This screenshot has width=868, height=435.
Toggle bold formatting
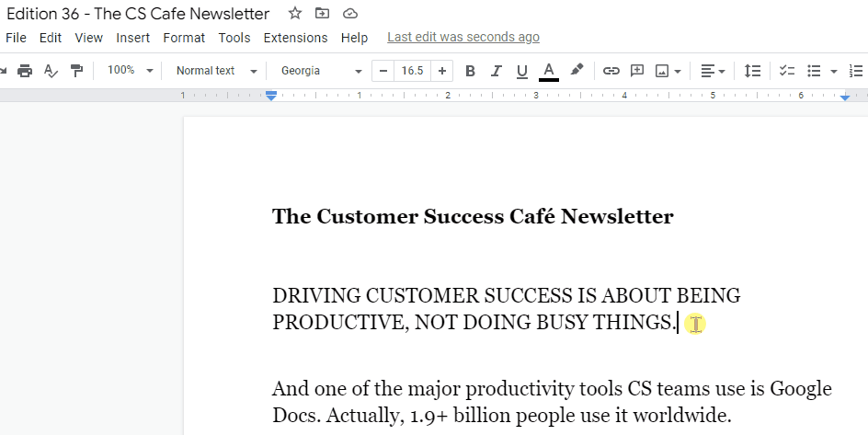tap(470, 71)
